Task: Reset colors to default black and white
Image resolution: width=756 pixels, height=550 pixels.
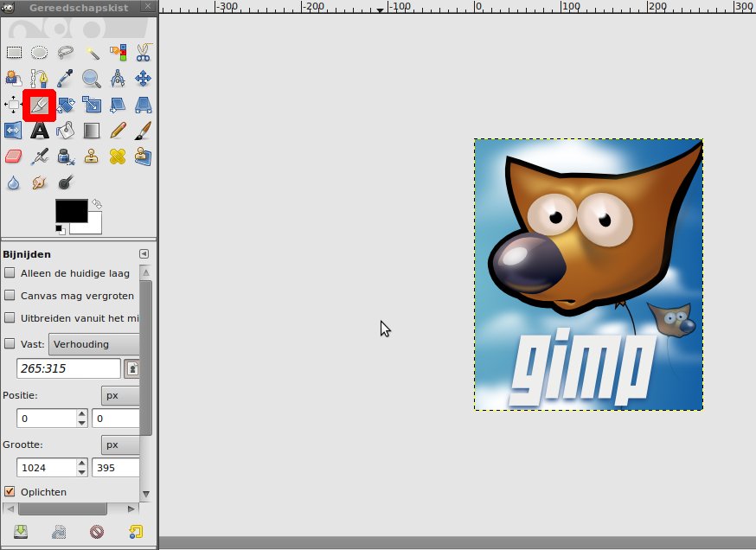Action: pyautogui.click(x=61, y=229)
